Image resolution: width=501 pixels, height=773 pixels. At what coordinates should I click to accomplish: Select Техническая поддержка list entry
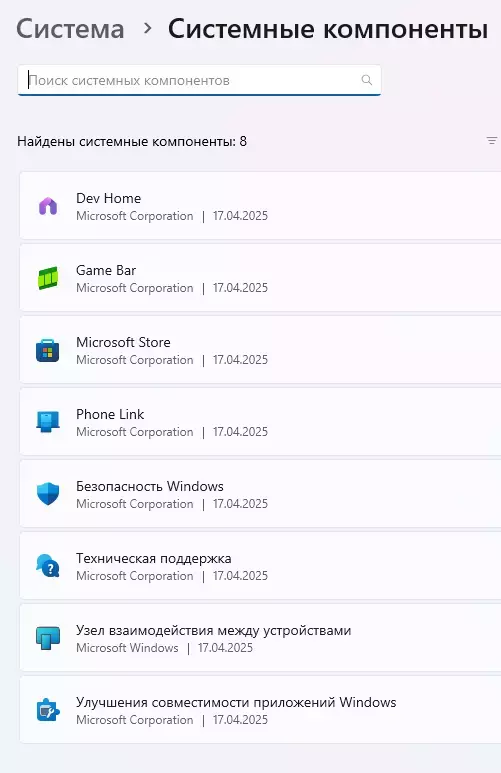pos(260,566)
